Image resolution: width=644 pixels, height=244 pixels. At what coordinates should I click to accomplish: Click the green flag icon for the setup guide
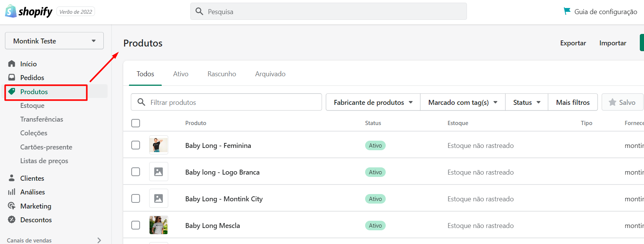(567, 11)
